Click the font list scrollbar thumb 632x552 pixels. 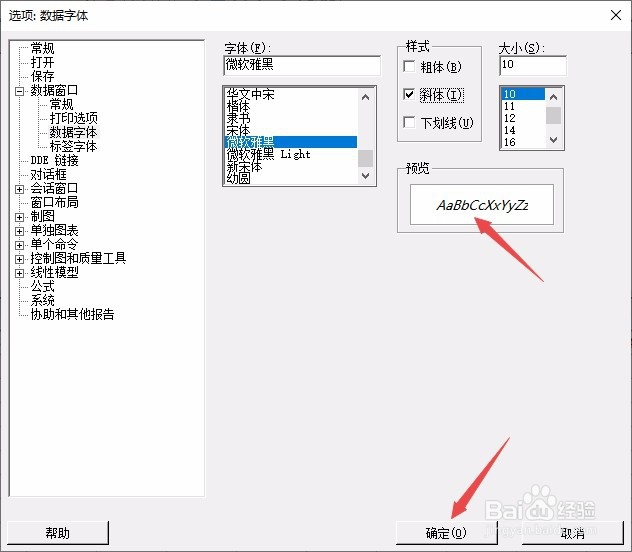[366, 158]
